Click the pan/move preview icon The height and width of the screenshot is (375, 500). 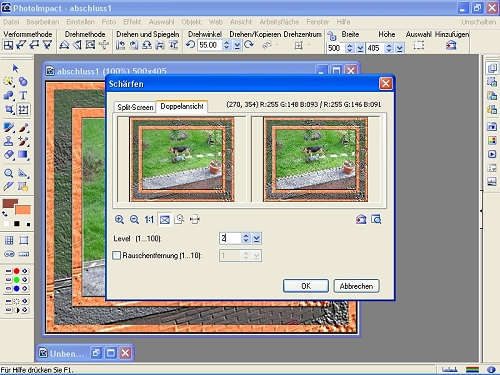tap(195, 219)
